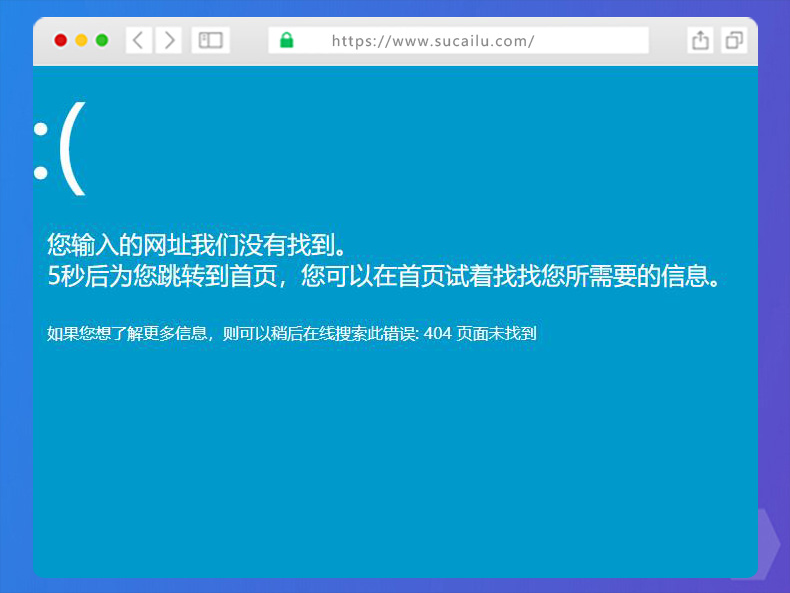Maximize the window using green button
This screenshot has width=790, height=593.
[x=101, y=40]
